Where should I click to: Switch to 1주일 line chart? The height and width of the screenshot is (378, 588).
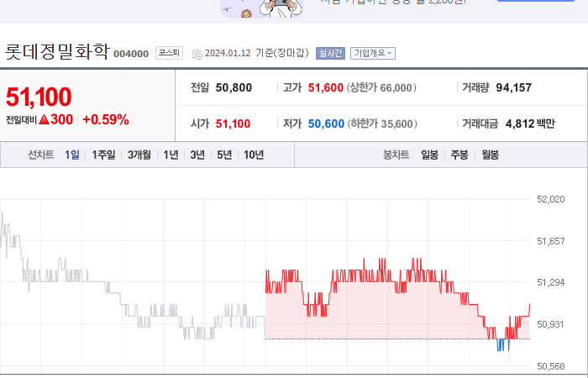[103, 155]
